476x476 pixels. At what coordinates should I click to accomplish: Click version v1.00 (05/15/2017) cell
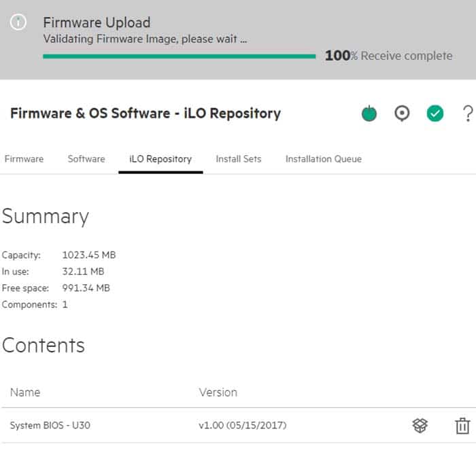pyautogui.click(x=242, y=426)
